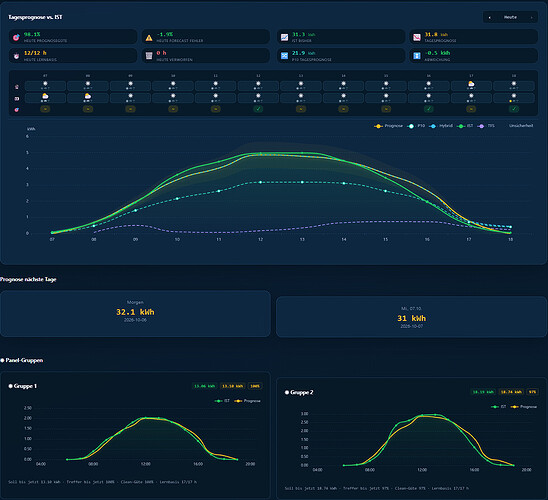The width and height of the screenshot is (548, 500).
Task: Click the partly cloudy actual icon for hour 07
Action: 45,96
